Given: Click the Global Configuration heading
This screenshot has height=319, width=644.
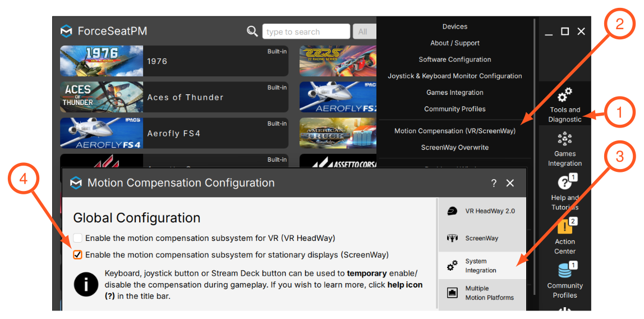Looking at the screenshot, I should (x=136, y=217).
